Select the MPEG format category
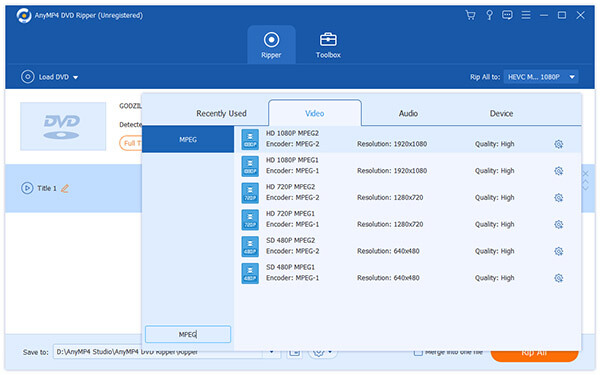600x375 pixels. (x=188, y=140)
